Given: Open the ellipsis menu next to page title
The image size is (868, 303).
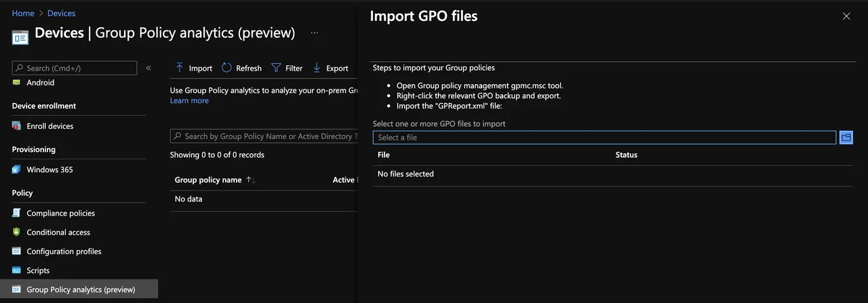Looking at the screenshot, I should pos(314,33).
